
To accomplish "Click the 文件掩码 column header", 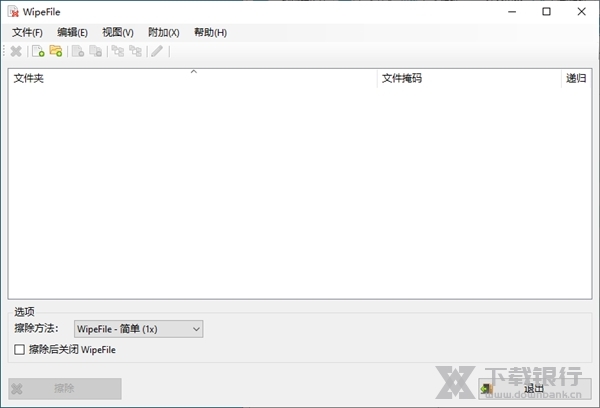I will (469, 78).
